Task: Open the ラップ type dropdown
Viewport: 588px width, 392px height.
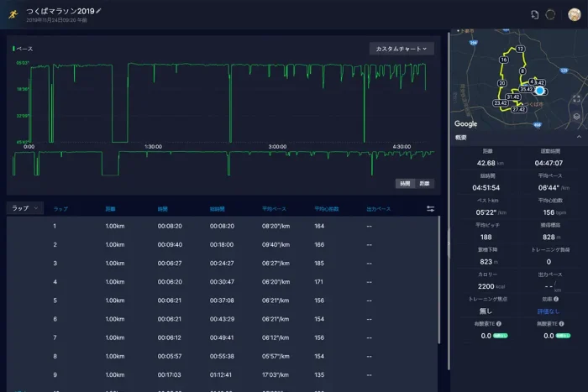Action: coord(24,208)
